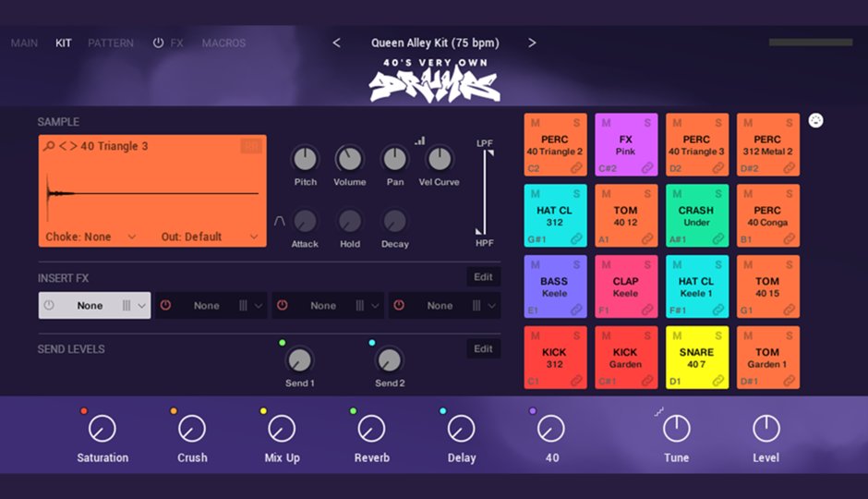Image resolution: width=868 pixels, height=499 pixels.
Task: Expand the fourth Insert FX slot dropdown
Action: click(x=493, y=306)
